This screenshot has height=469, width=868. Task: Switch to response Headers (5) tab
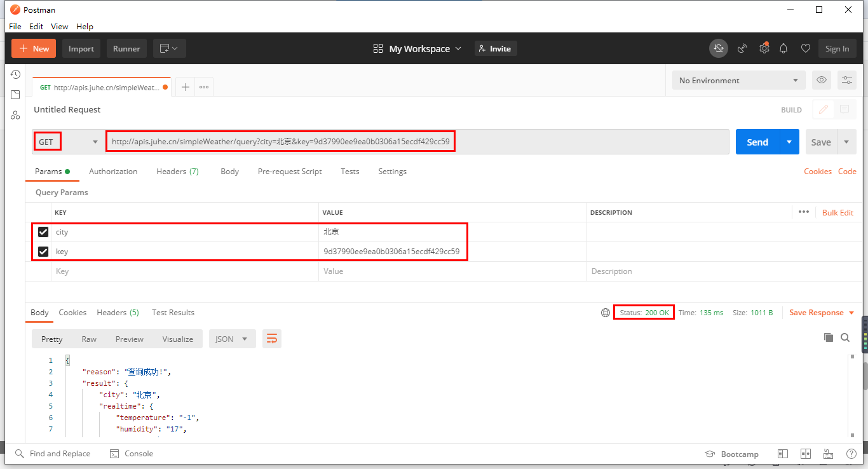click(118, 313)
